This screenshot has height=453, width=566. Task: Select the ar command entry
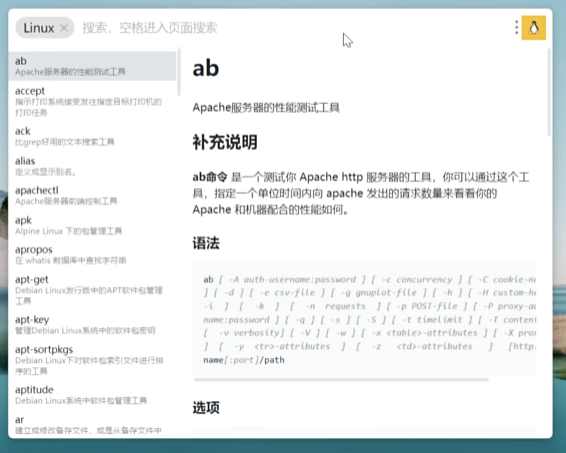tap(92, 424)
